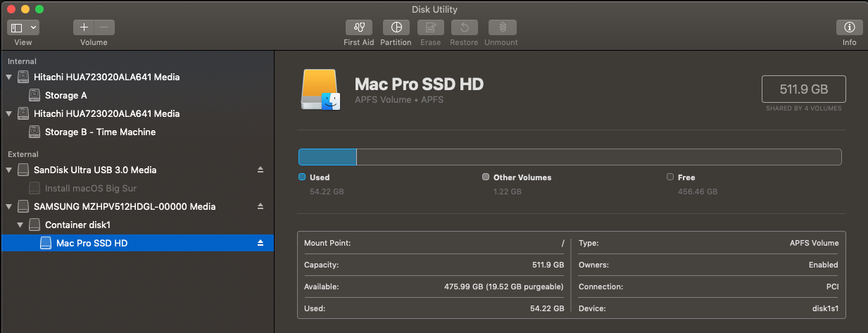Click the Connection PCI value

click(x=831, y=287)
